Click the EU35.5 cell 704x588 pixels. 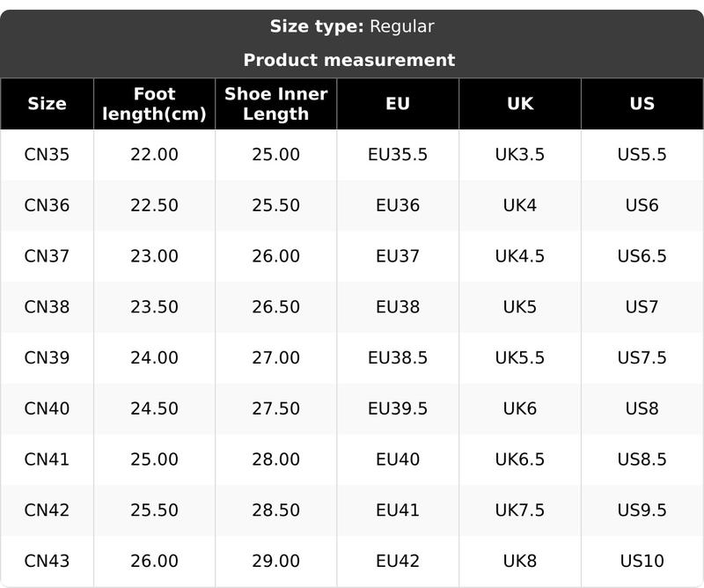coord(398,155)
